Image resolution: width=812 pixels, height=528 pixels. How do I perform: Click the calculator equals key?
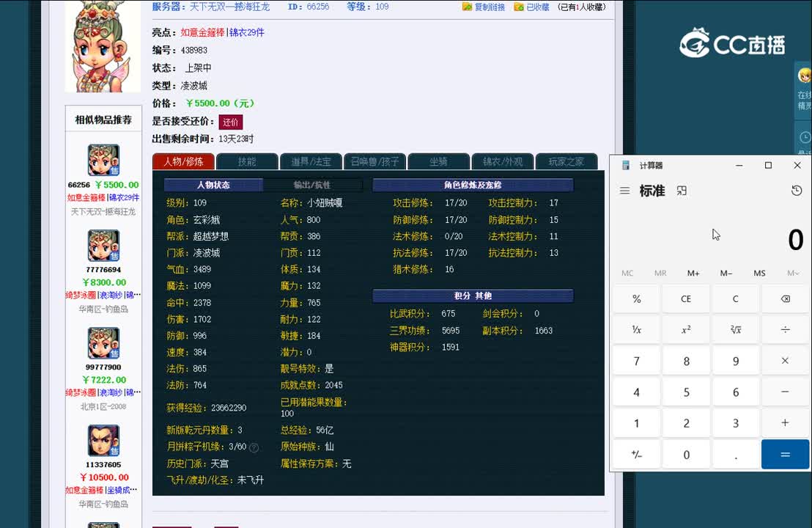[x=785, y=454]
